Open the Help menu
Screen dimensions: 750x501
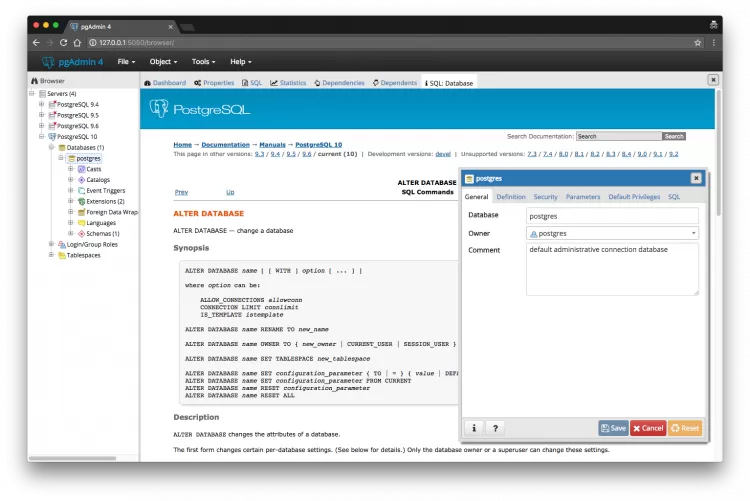coord(241,62)
